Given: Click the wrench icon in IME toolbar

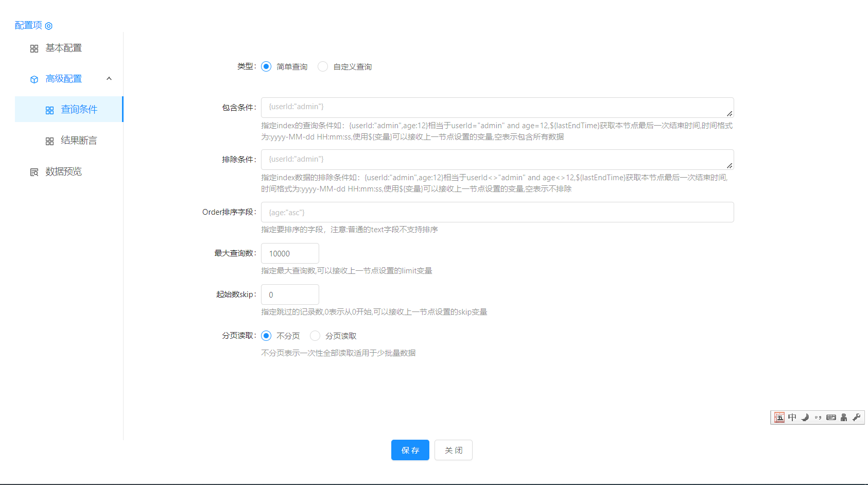Looking at the screenshot, I should 856,418.
